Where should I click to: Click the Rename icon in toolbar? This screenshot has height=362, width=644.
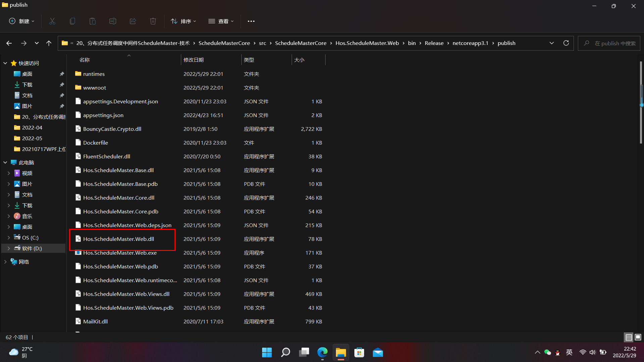[113, 21]
